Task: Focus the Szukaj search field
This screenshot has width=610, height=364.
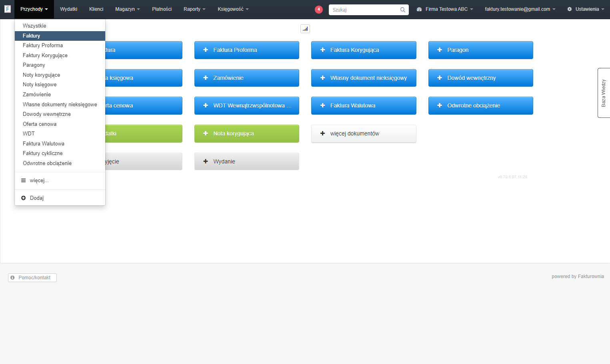Action: tap(368, 10)
